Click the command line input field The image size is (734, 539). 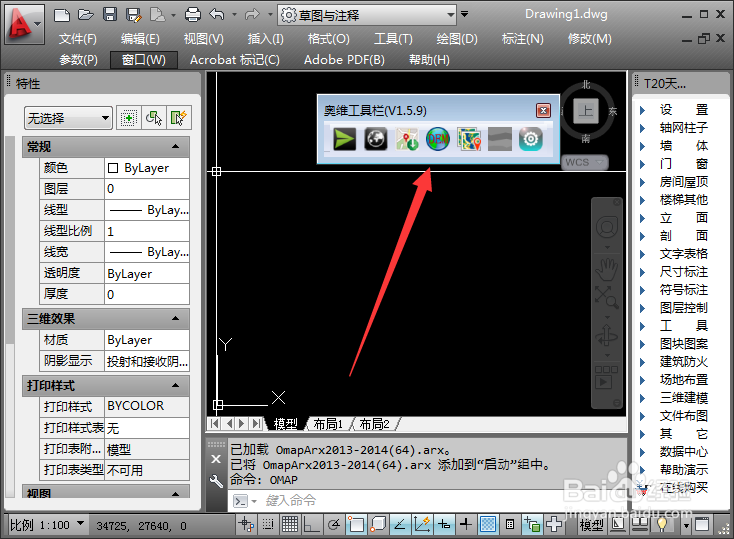426,501
